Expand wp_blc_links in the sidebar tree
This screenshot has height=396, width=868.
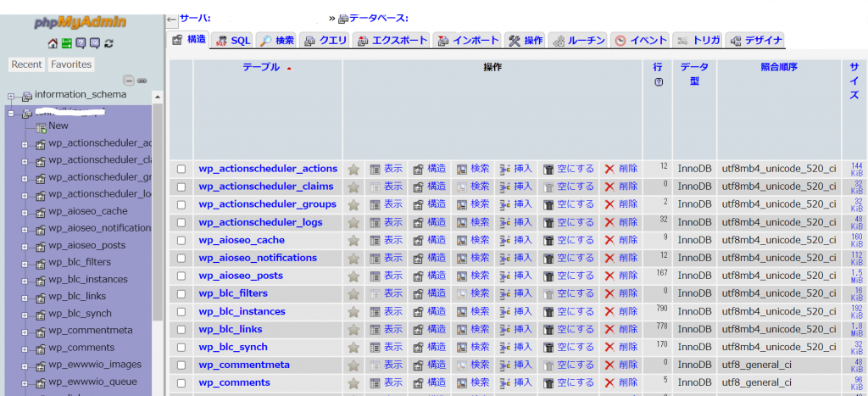(25, 298)
